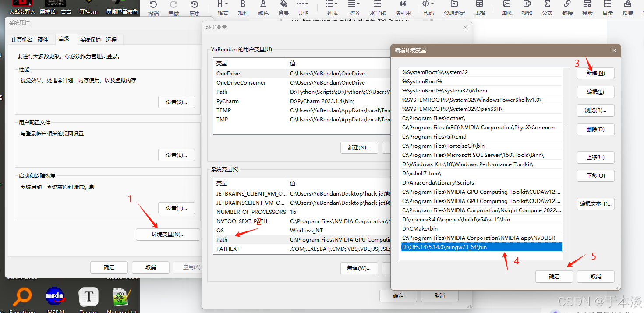
Task: Expand the 其他 more options dropdown
Action: (x=303, y=7)
